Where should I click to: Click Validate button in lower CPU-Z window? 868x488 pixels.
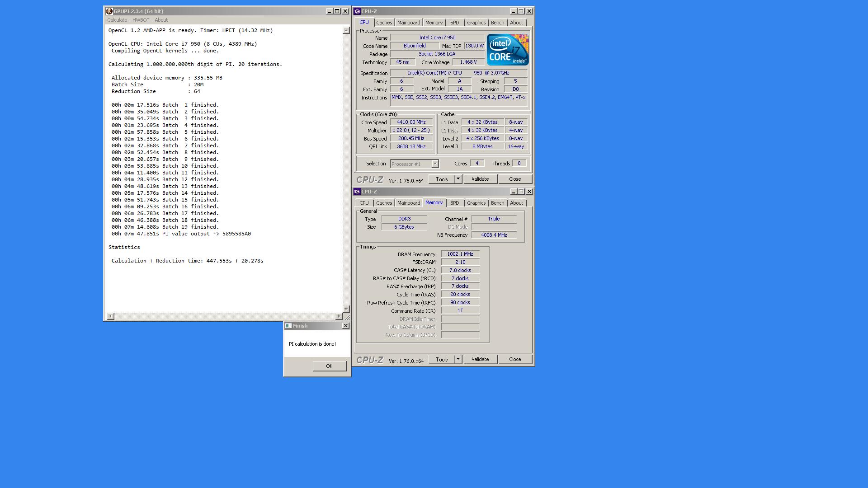(x=480, y=359)
